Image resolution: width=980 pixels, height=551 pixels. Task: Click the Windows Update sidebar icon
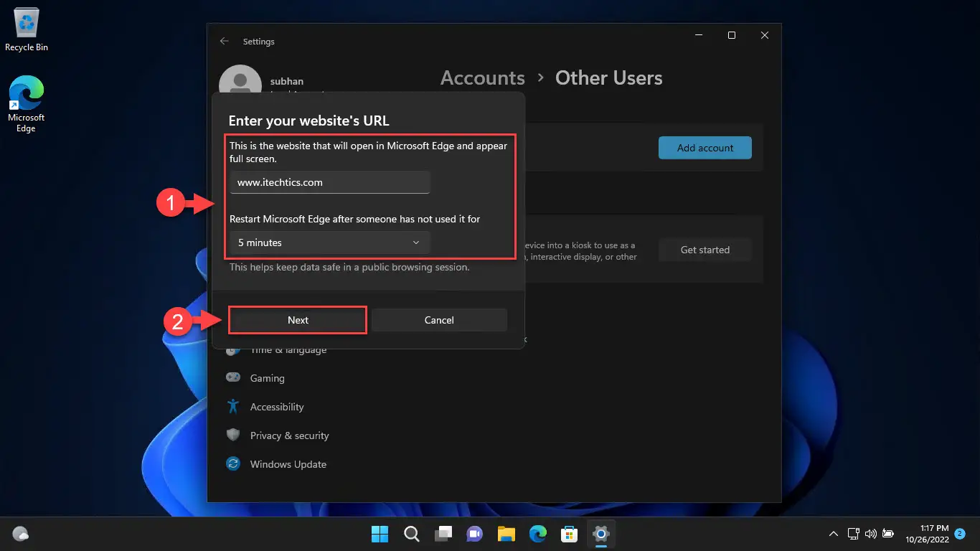click(x=233, y=463)
